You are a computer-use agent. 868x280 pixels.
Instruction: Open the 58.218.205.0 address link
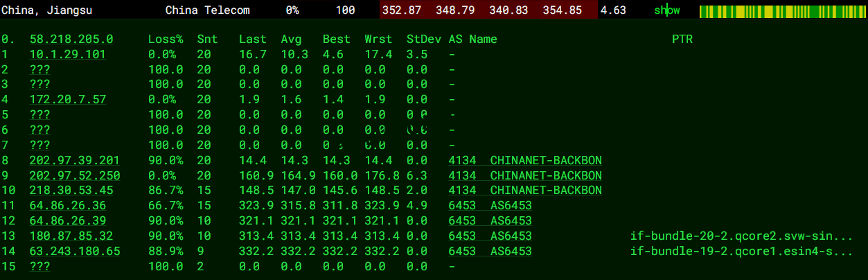pos(71,40)
